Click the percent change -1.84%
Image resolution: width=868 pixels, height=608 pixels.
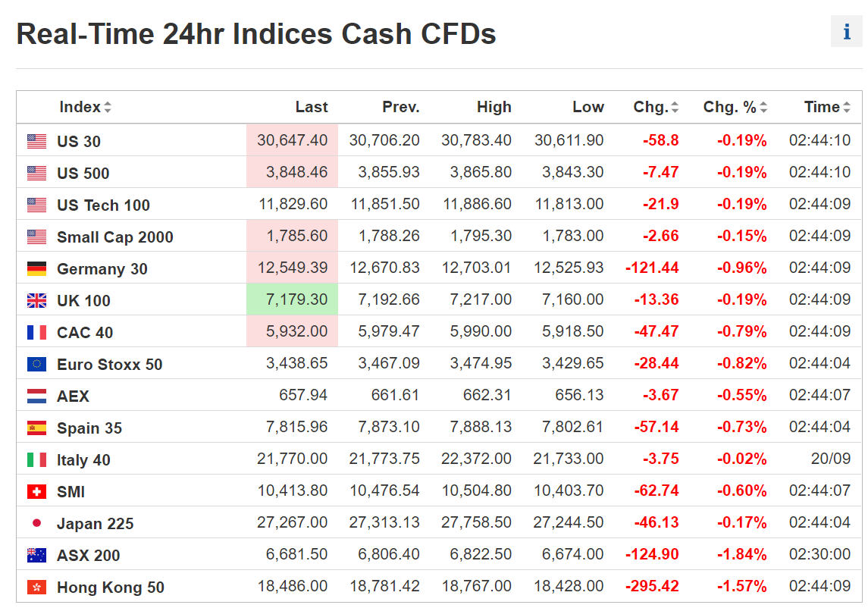[742, 554]
